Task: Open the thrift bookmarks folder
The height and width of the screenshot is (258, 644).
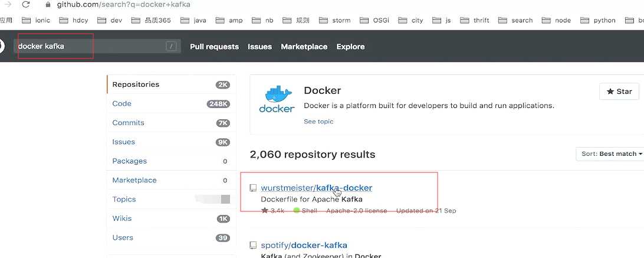Action: [x=475, y=20]
